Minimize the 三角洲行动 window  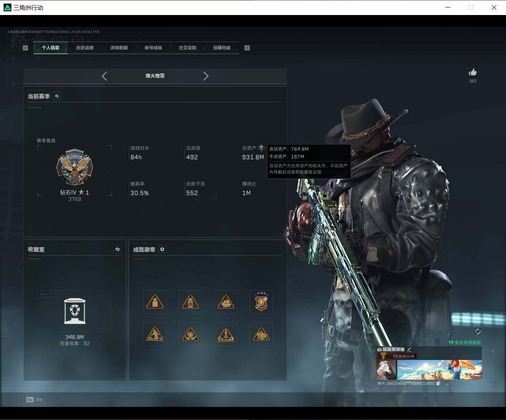[x=448, y=8]
